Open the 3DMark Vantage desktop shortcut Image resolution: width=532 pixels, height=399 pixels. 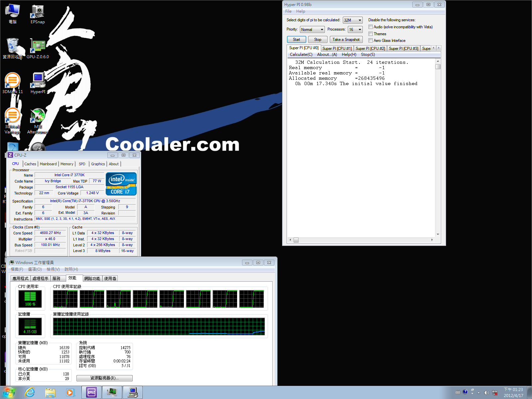13,121
